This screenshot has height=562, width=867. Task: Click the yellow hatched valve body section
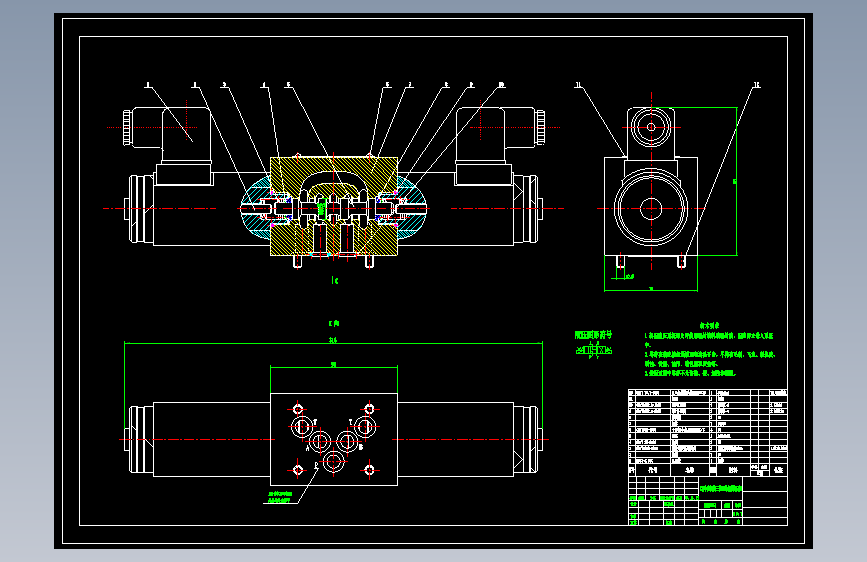[x=334, y=206]
